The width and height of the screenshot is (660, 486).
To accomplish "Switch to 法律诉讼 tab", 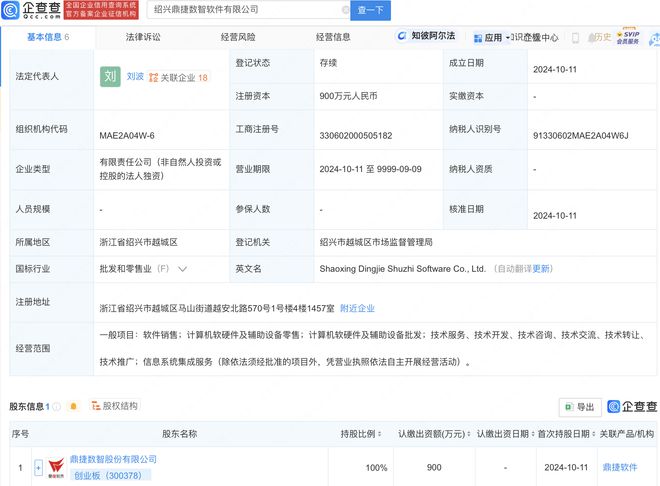I will 143,37.
